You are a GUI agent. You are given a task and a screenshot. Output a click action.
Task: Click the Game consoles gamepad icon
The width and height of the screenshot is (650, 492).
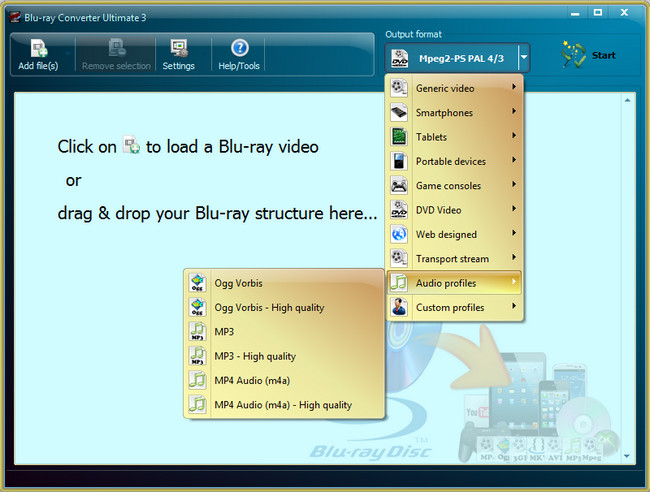click(x=399, y=186)
